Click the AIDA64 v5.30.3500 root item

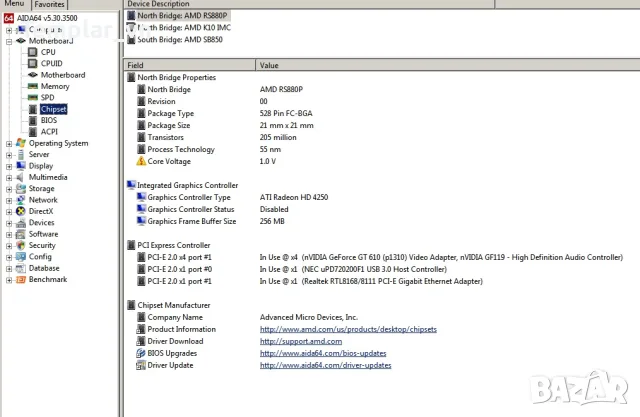47,18
